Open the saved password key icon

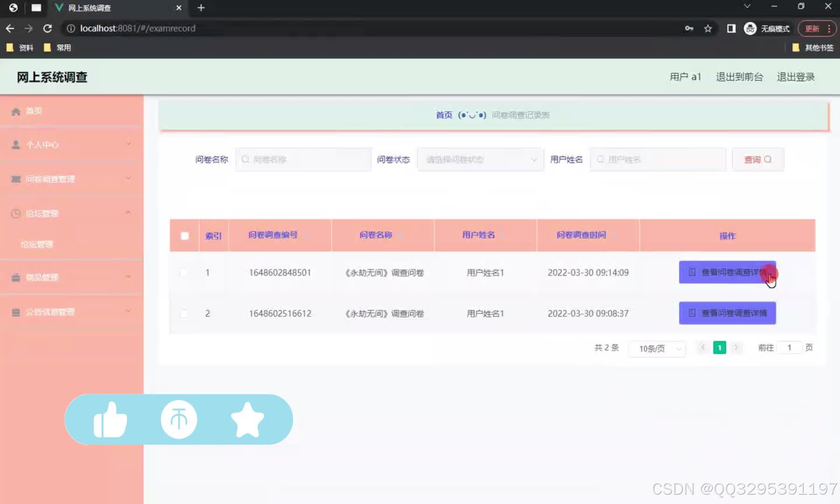[689, 28]
